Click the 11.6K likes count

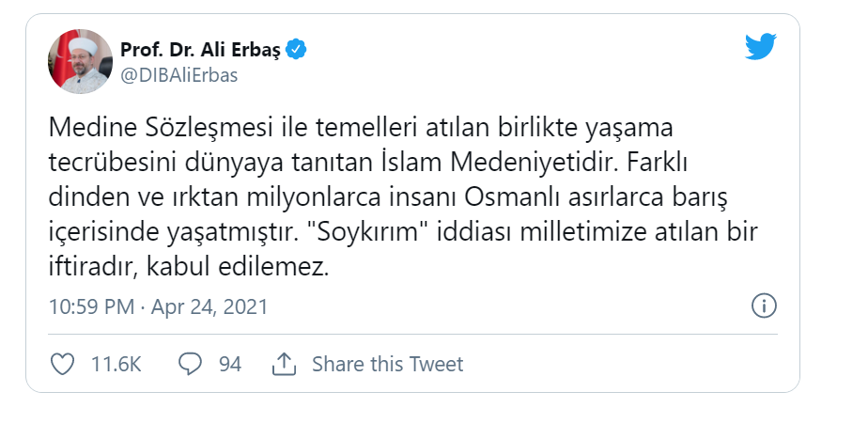116,364
